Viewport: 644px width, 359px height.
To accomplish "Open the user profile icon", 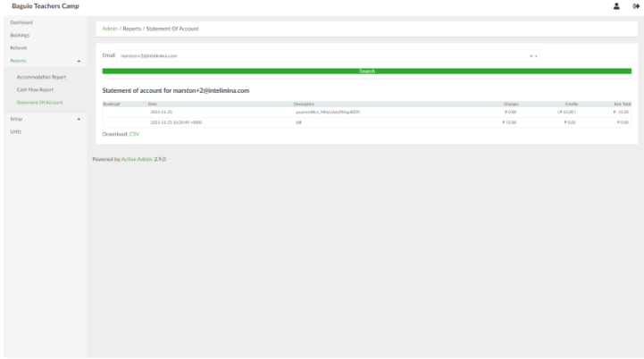I will pos(616,6).
